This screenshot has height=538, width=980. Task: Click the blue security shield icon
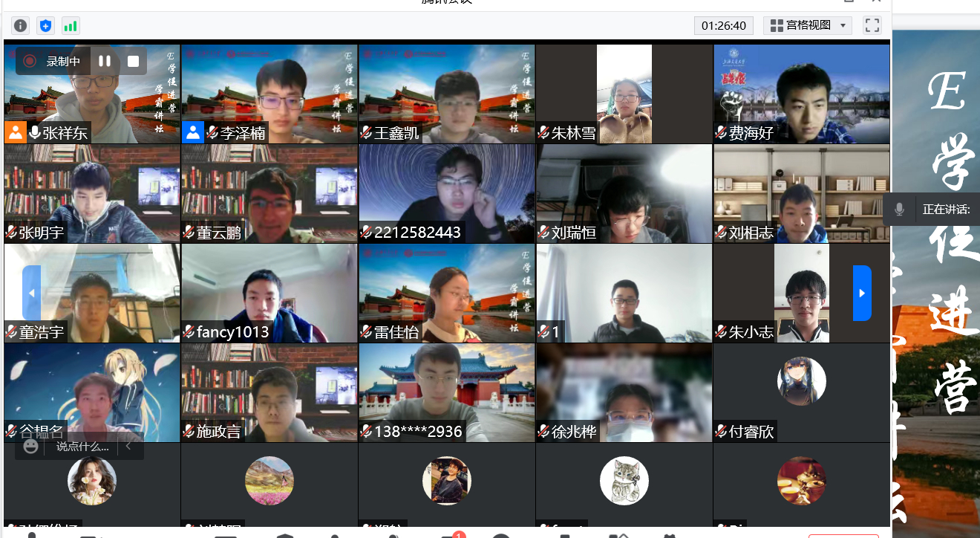pyautogui.click(x=46, y=26)
